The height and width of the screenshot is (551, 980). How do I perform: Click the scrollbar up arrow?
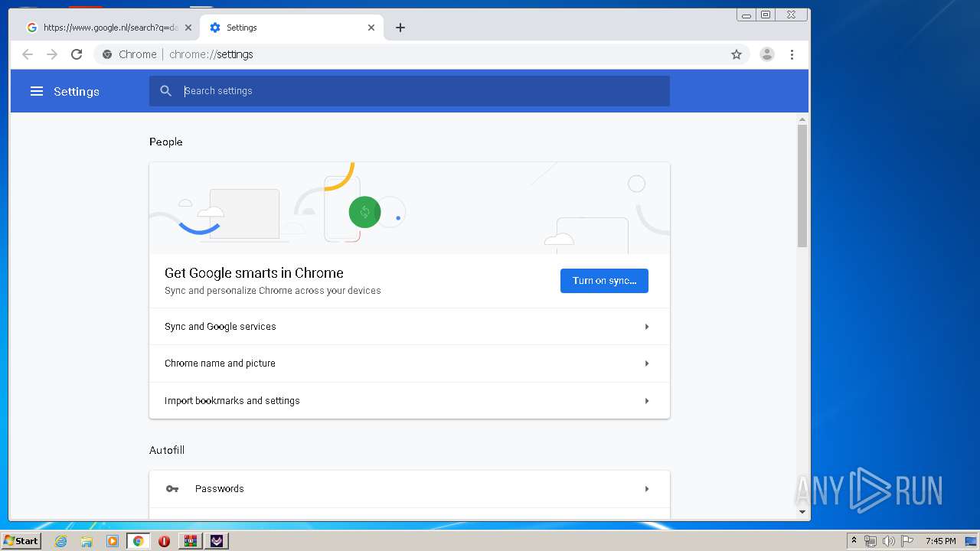pos(802,119)
